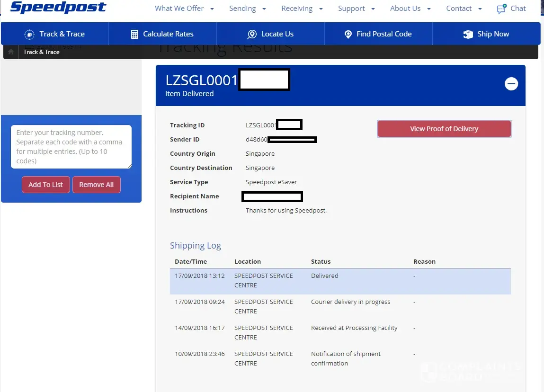544x392 pixels.
Task: Click the tracking number text box
Action: tap(71, 147)
